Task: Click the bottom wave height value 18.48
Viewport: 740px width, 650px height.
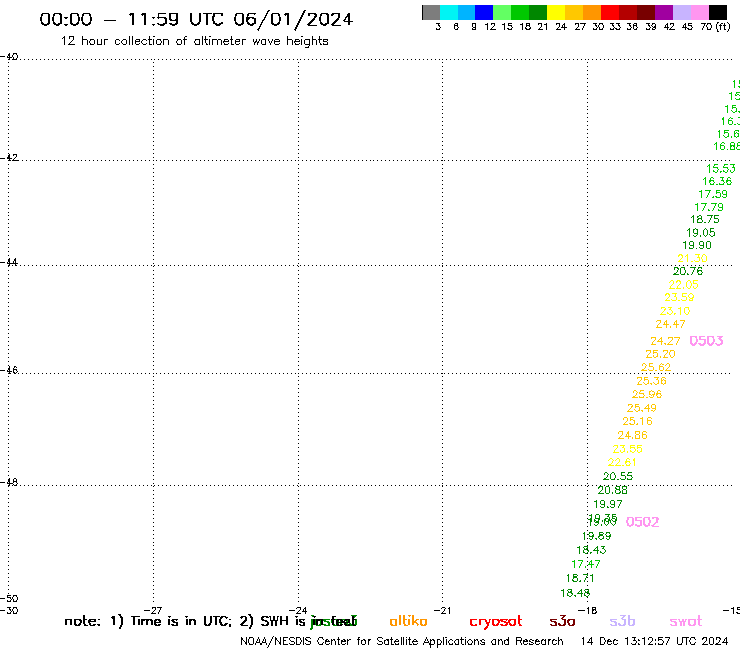Action: click(x=575, y=593)
